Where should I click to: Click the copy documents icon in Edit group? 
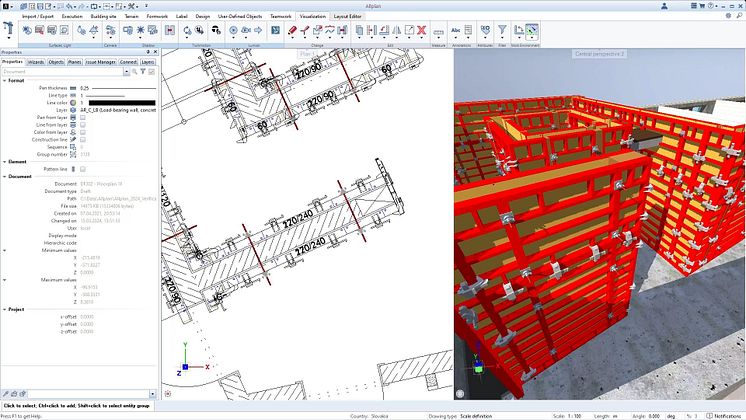tap(359, 30)
